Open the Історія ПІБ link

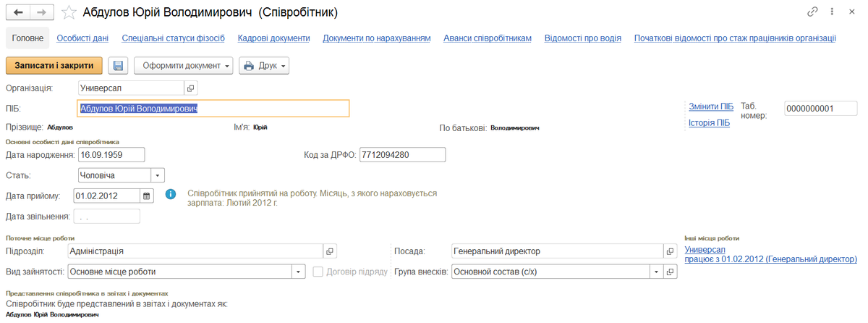coord(709,122)
